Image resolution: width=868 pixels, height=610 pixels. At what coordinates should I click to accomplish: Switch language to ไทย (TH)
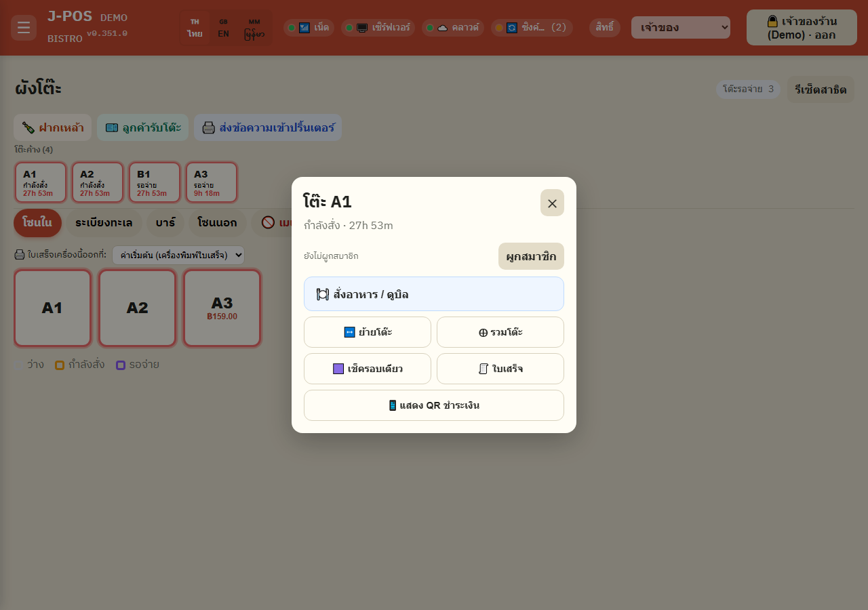[195, 28]
